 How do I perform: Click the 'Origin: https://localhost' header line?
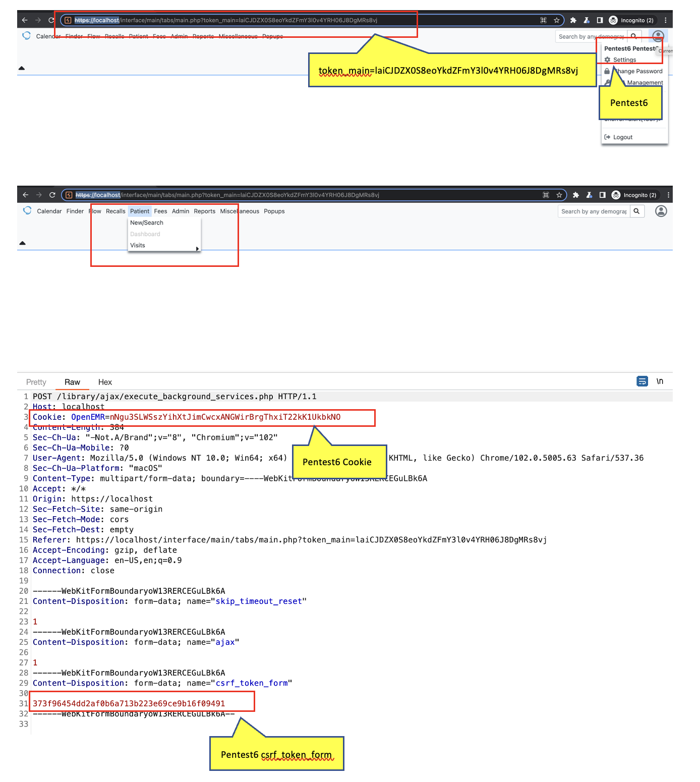click(x=93, y=499)
